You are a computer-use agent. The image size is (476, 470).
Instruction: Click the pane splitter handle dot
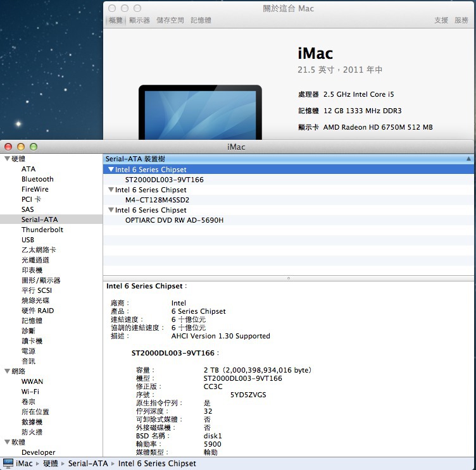(x=289, y=278)
